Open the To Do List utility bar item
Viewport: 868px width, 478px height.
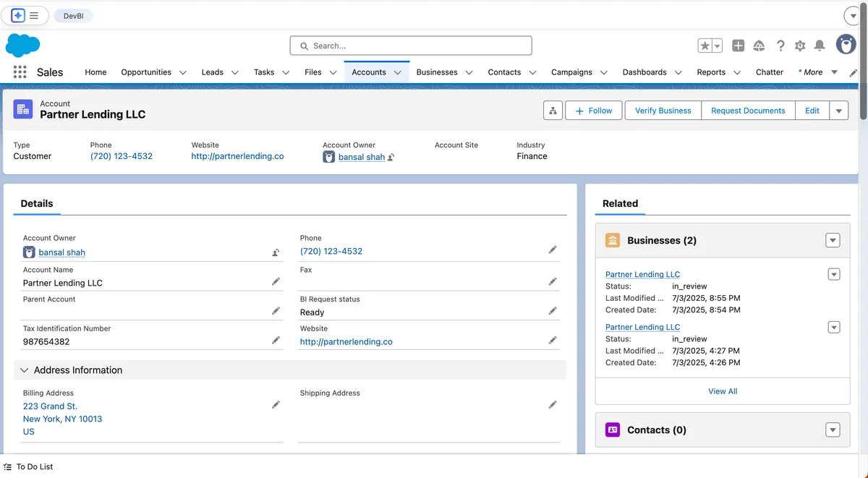tap(28, 467)
